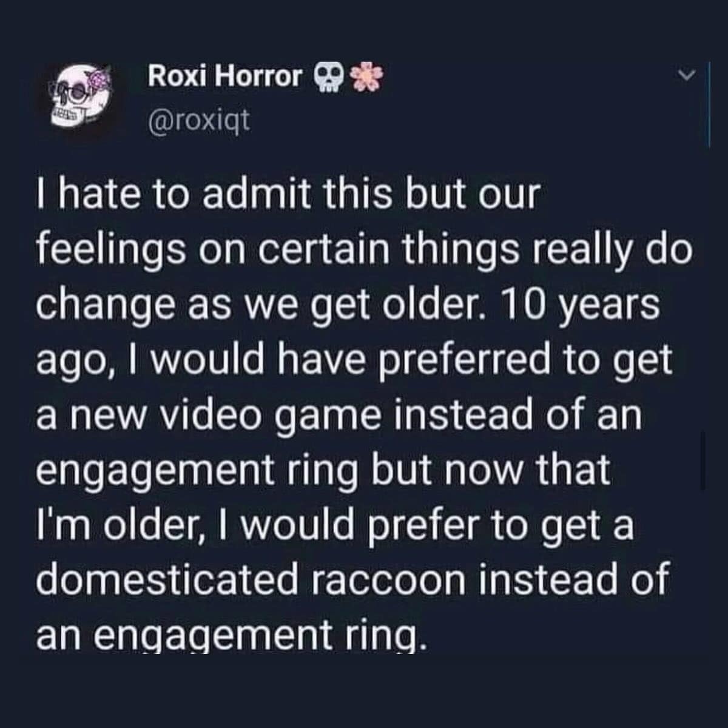Image resolution: width=728 pixels, height=728 pixels.
Task: Open Roxi Horror's profile name link
Action: tap(223, 76)
